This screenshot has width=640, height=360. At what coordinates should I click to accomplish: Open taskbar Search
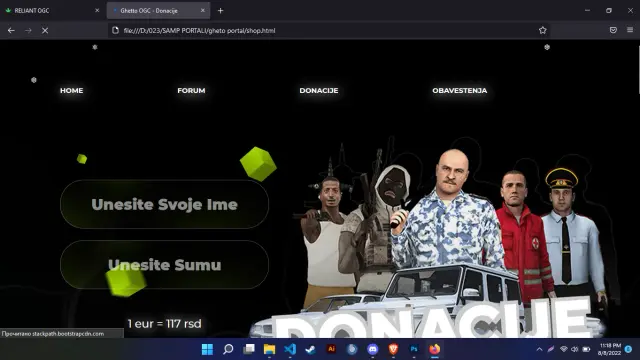pyautogui.click(x=228, y=349)
